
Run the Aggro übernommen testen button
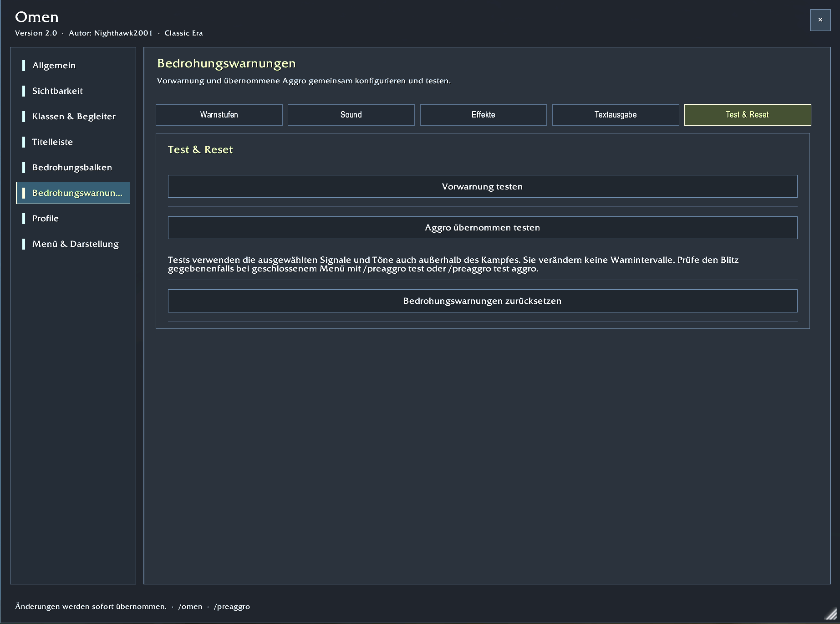483,228
